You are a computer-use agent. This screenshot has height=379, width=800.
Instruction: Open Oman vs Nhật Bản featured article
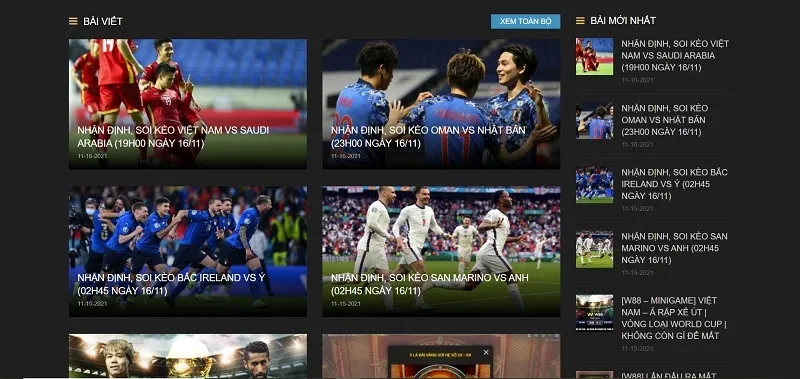(x=441, y=104)
